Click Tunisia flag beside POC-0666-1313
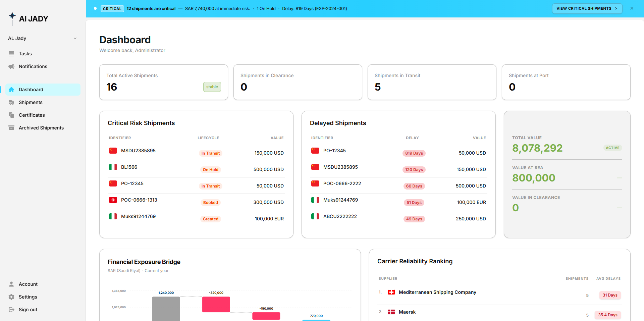This screenshot has width=644, height=321. coord(113,200)
